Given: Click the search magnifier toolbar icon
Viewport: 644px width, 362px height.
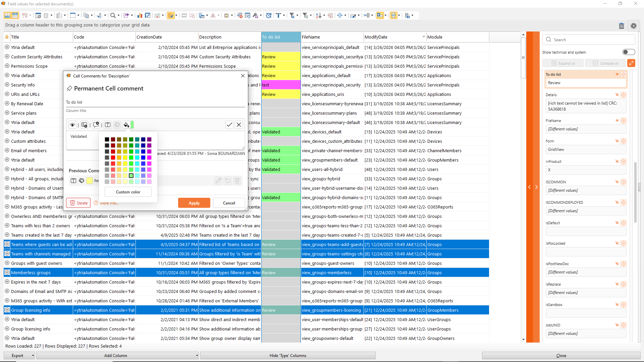Looking at the screenshot, I should point(113,15).
